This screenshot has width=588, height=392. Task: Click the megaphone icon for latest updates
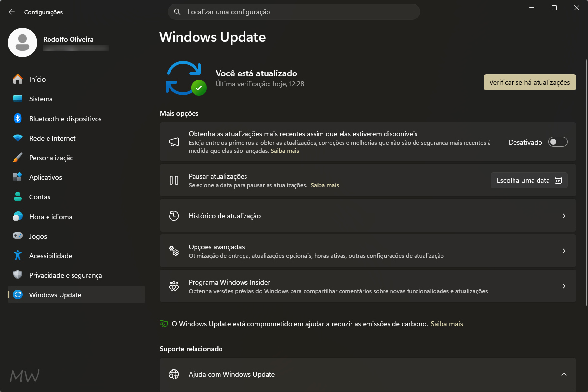174,142
